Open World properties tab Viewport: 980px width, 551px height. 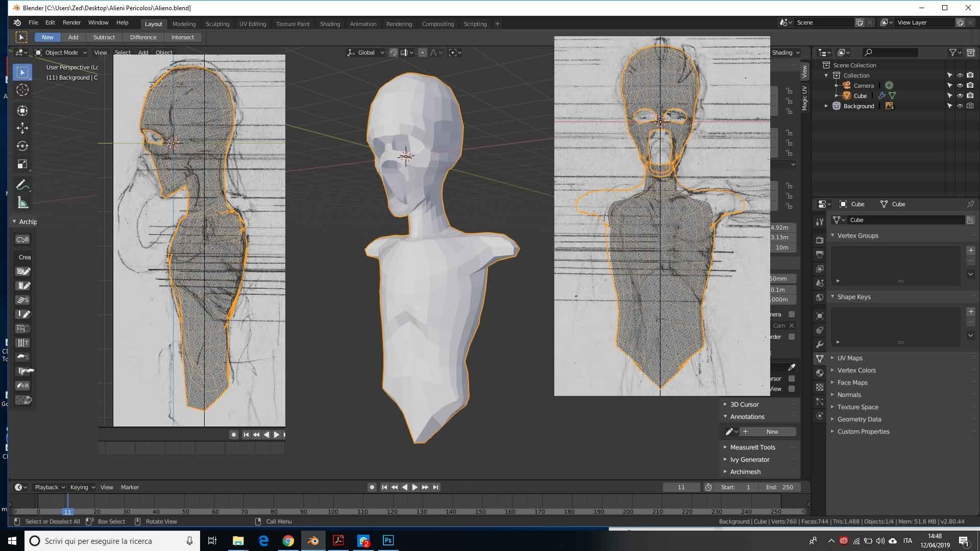point(820,297)
